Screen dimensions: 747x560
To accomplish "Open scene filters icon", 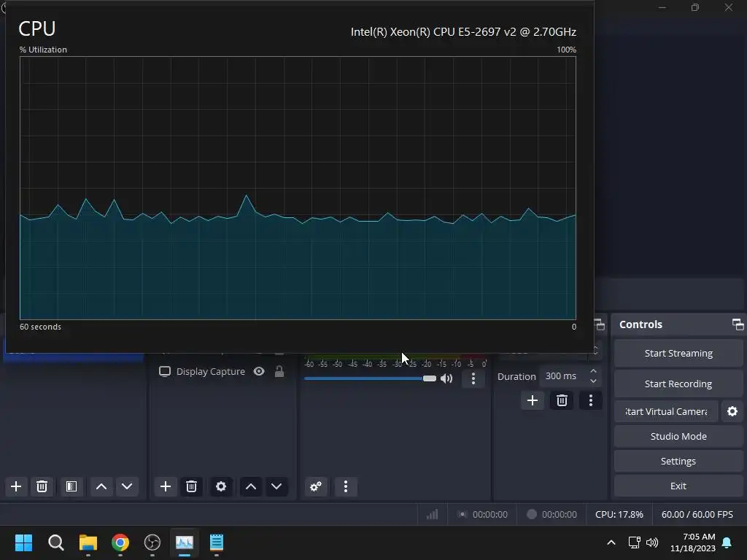I will click(x=71, y=486).
